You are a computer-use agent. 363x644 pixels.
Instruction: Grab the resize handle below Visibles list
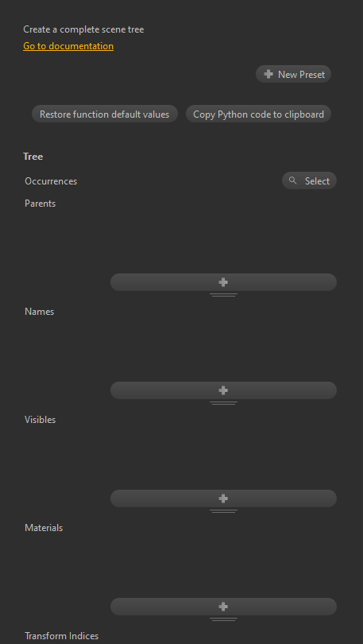coord(223,511)
